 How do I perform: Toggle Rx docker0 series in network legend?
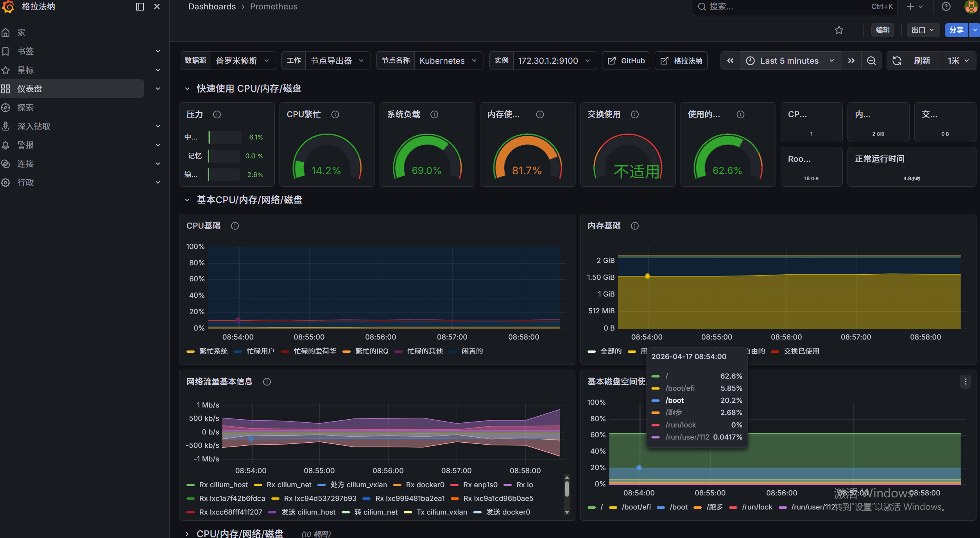click(425, 485)
